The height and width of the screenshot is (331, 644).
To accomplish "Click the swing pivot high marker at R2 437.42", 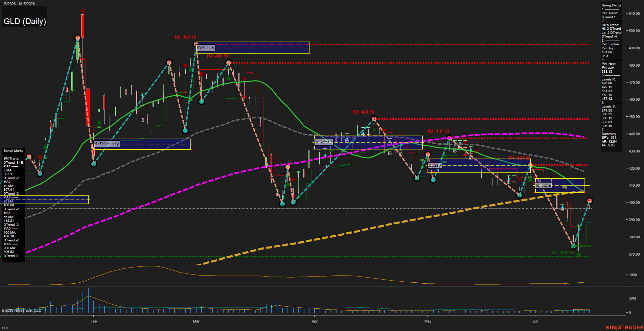I will tap(449, 138).
